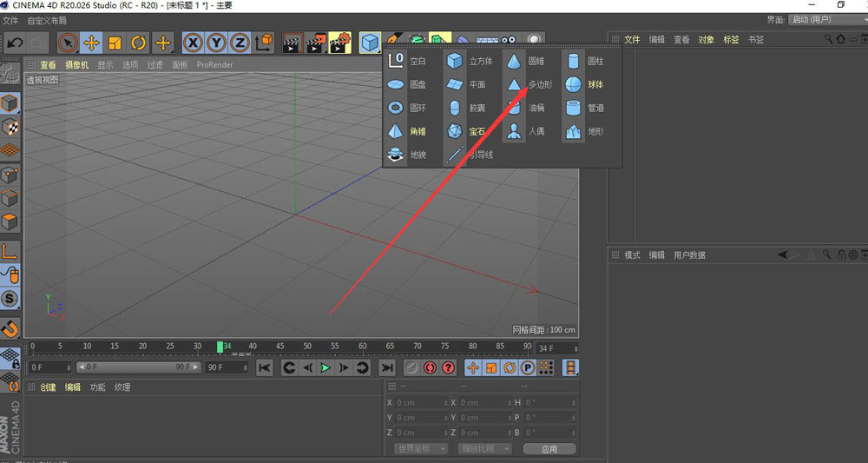The height and width of the screenshot is (463, 868).
Task: Open the 摄像机 viewport menu
Action: (x=76, y=65)
